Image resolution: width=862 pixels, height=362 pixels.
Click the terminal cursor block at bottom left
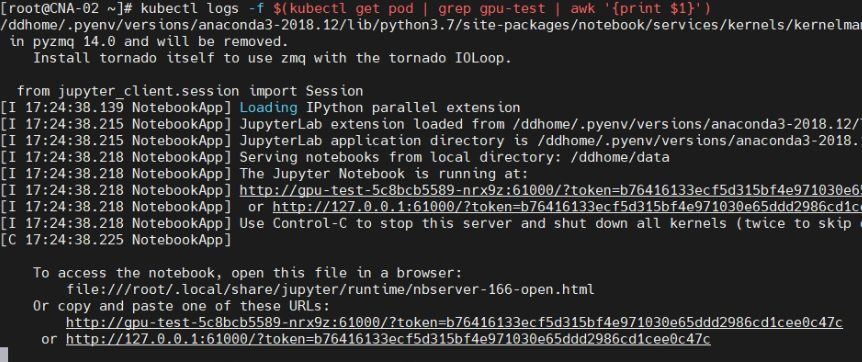[4, 354]
